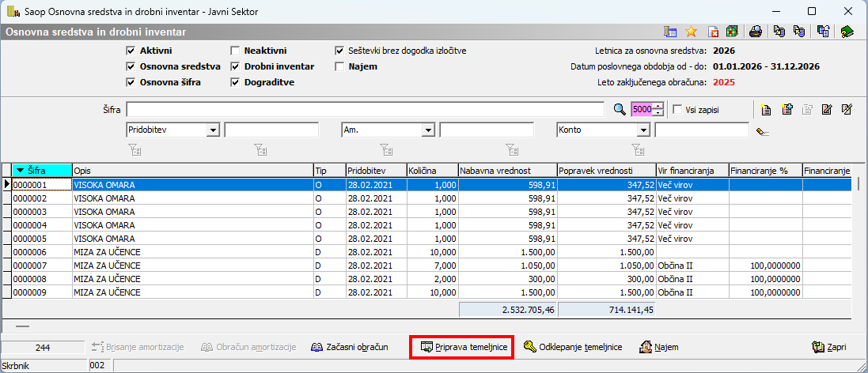Click the Financiranje % column header
Screen dimensions: 868x373
pyautogui.click(x=765, y=170)
